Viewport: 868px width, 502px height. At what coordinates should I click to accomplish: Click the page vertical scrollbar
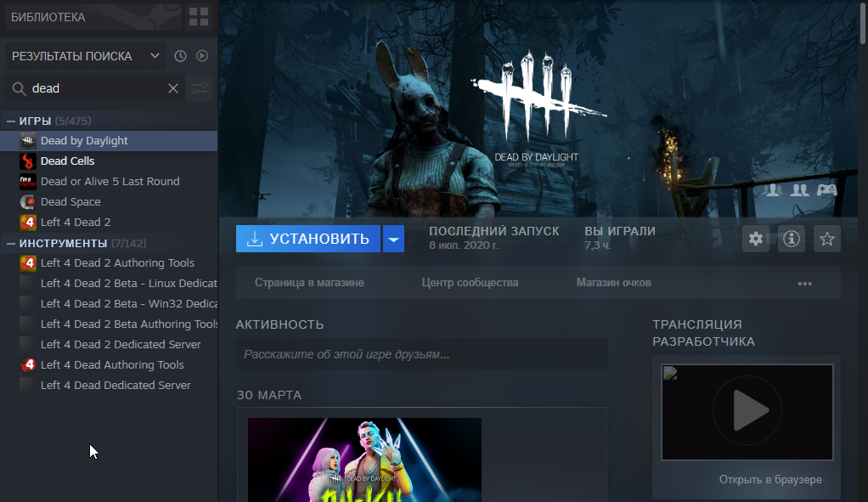tap(862, 22)
